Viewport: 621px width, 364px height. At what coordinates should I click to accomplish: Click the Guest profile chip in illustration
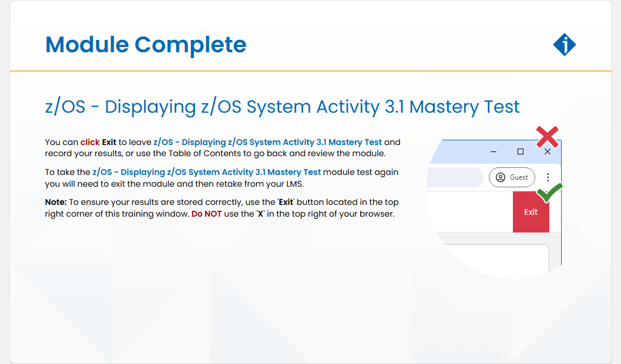tap(512, 177)
